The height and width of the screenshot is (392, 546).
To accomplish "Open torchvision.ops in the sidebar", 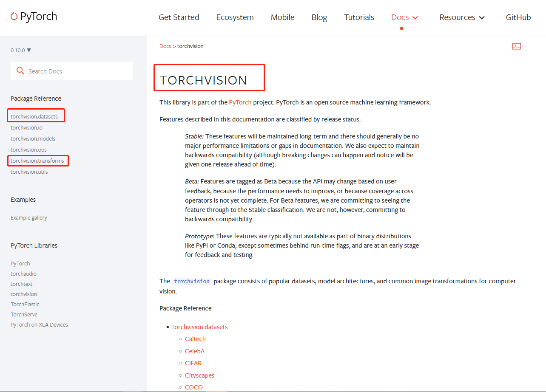I will tap(28, 149).
